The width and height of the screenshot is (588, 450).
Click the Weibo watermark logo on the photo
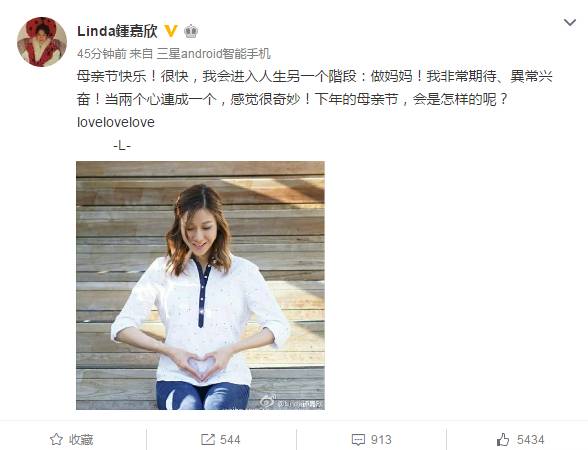point(268,401)
